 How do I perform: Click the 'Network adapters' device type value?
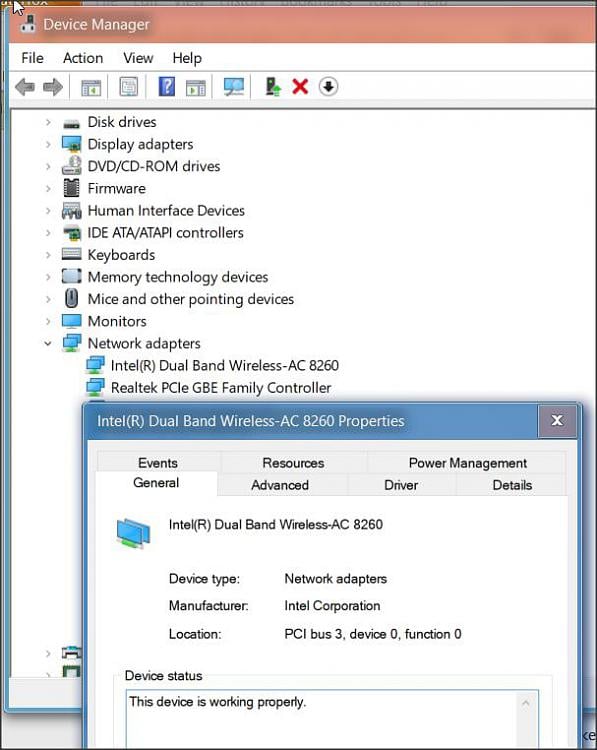(335, 579)
